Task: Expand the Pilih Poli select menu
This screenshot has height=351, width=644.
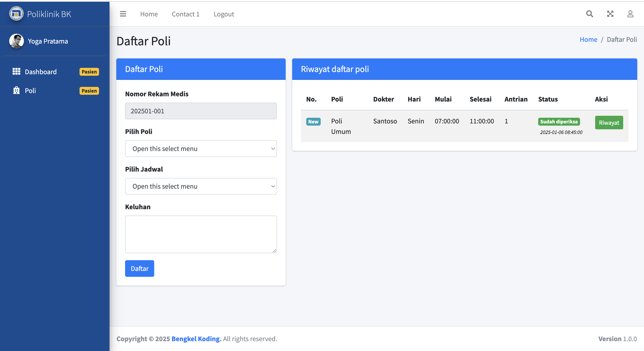Action: (x=201, y=149)
